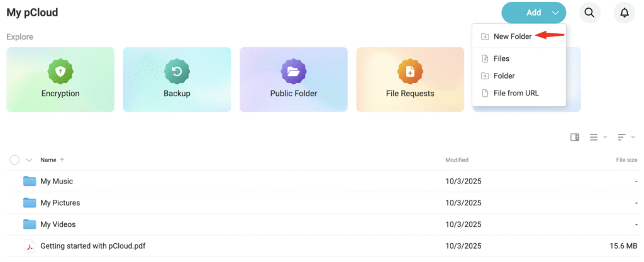Open the sort options dropdown
644x262 pixels.
tap(625, 137)
